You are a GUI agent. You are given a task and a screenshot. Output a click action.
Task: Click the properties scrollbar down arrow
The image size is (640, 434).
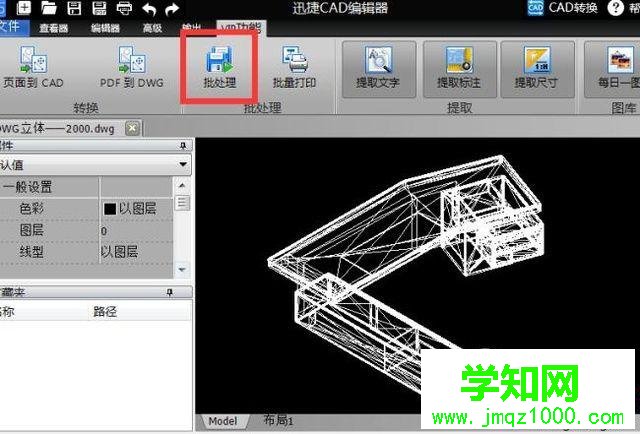pos(182,269)
